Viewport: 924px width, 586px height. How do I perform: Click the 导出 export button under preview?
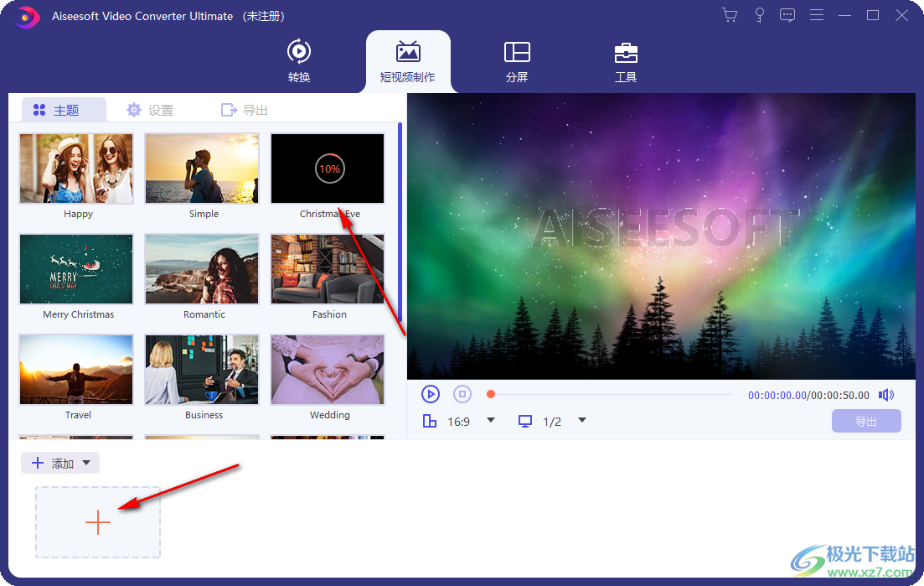866,421
